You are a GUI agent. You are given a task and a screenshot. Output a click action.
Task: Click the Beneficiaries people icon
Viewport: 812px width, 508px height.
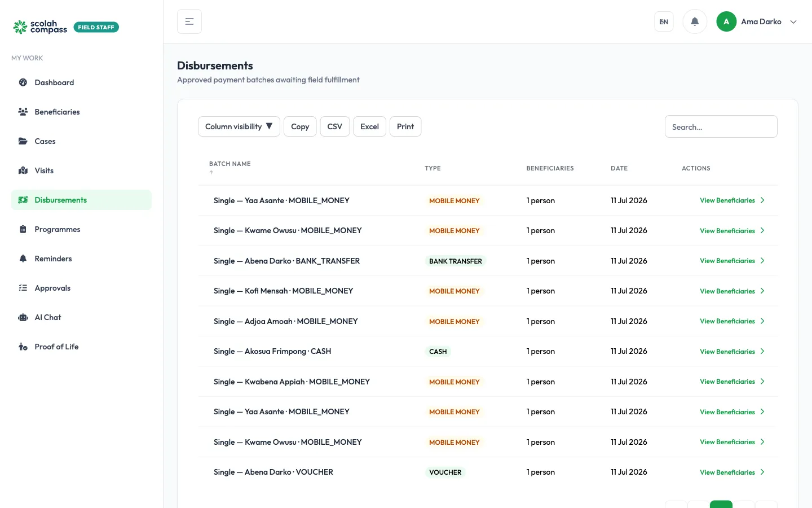pos(23,112)
